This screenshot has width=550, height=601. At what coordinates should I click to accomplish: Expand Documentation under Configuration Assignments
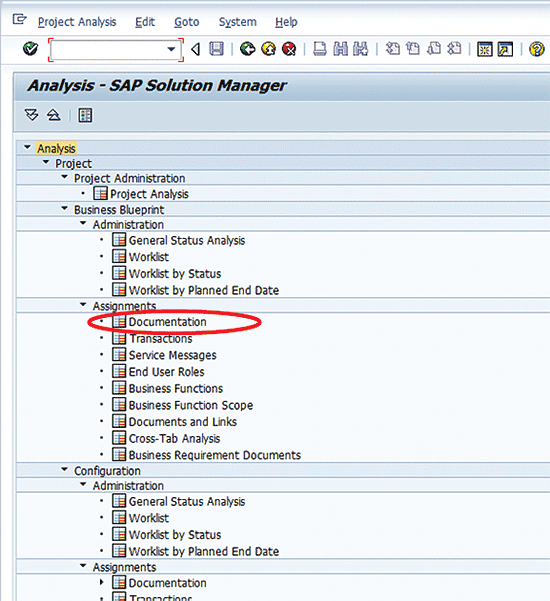(x=102, y=582)
